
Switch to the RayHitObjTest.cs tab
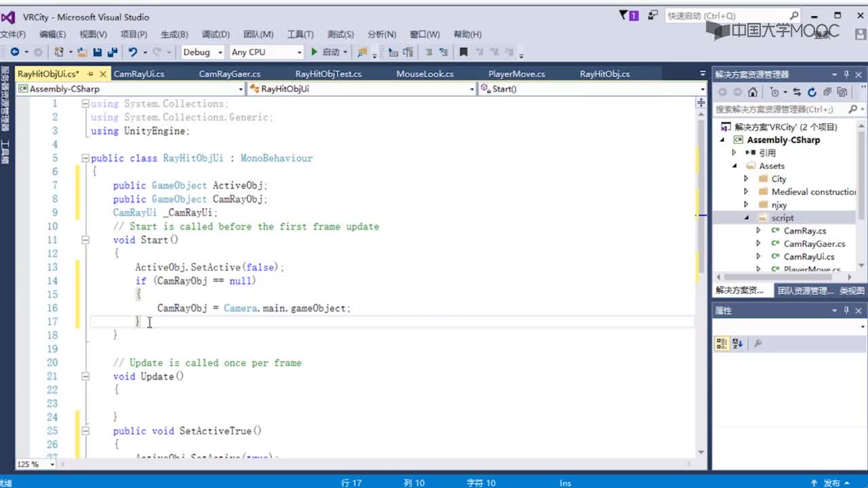[x=328, y=74]
